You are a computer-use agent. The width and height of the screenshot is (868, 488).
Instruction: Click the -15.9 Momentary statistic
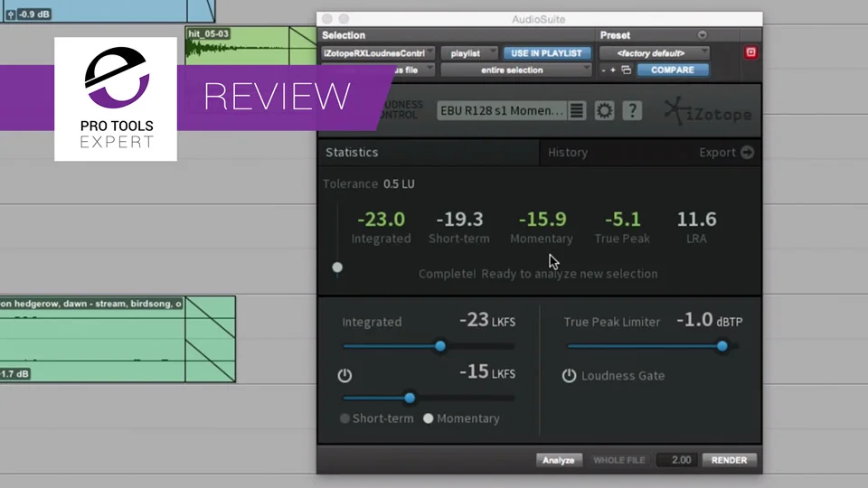pyautogui.click(x=542, y=220)
